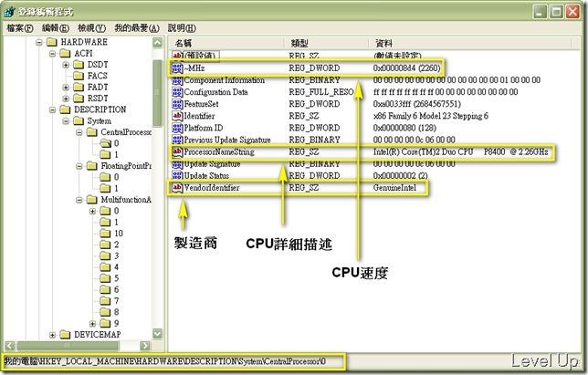The image size is (588, 375).
Task: Select the ACPI folder icon
Action: click(65, 53)
